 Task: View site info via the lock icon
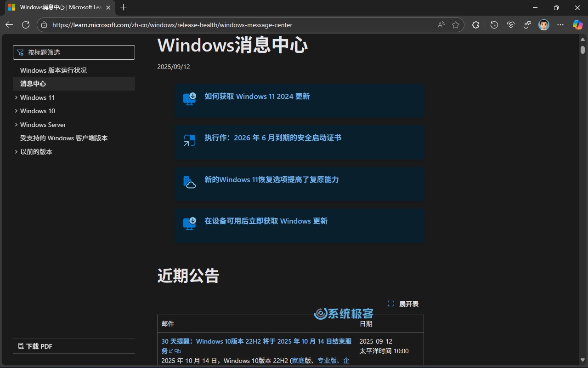click(44, 25)
